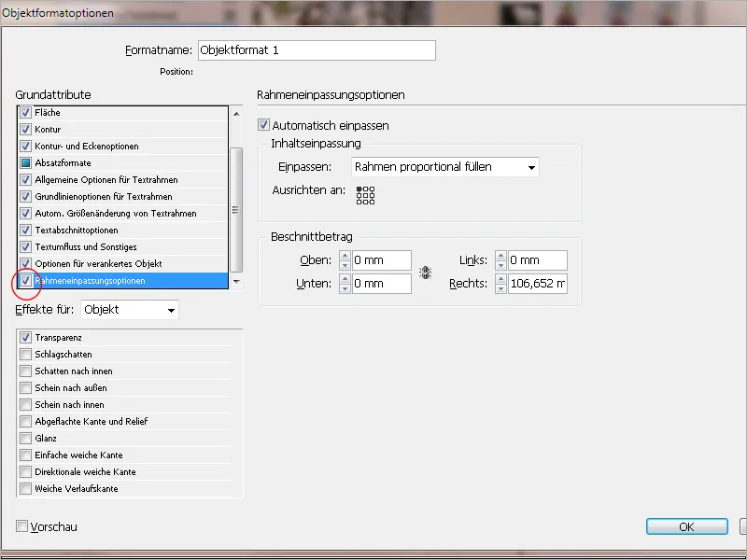The width and height of the screenshot is (747, 560).
Task: Uncheck Automatisch einpassen
Action: click(265, 125)
